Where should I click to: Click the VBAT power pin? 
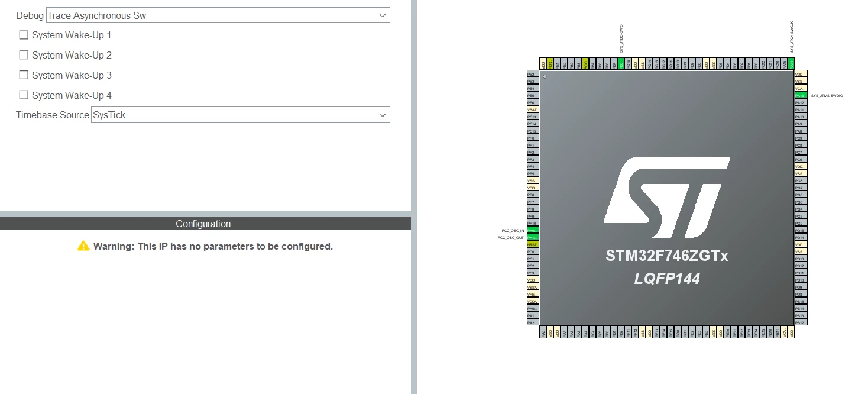(x=533, y=109)
